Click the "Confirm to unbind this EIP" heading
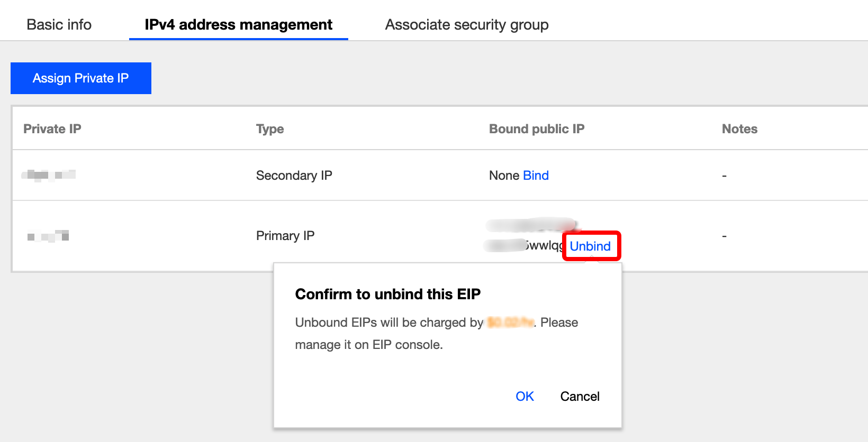868x442 pixels. coord(387,294)
